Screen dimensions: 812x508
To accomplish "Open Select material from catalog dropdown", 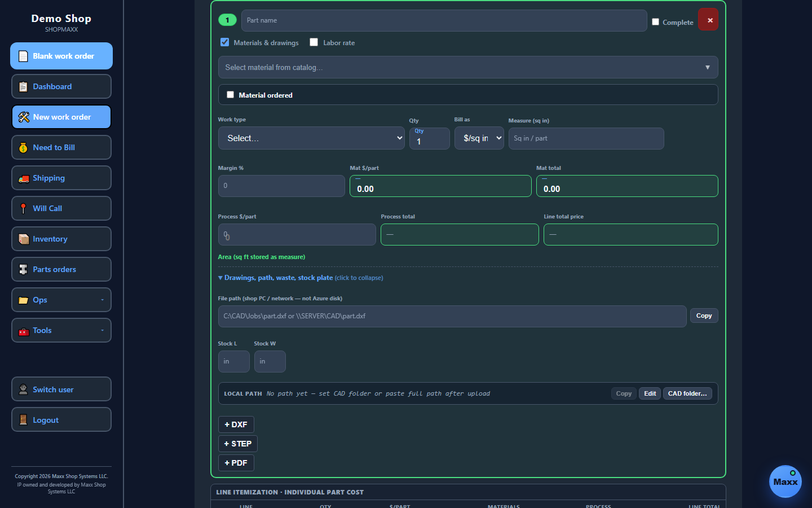I will [468, 67].
